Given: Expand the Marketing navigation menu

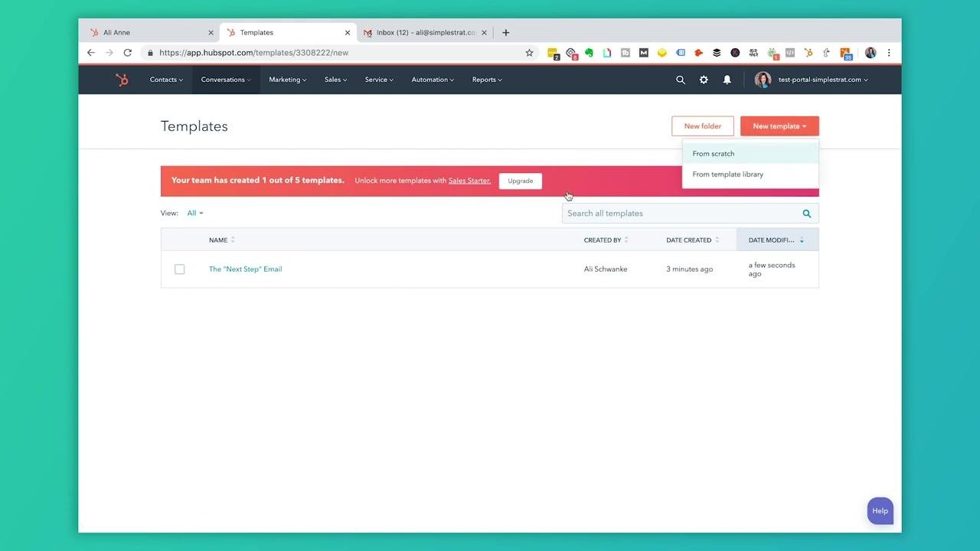Looking at the screenshot, I should (288, 80).
